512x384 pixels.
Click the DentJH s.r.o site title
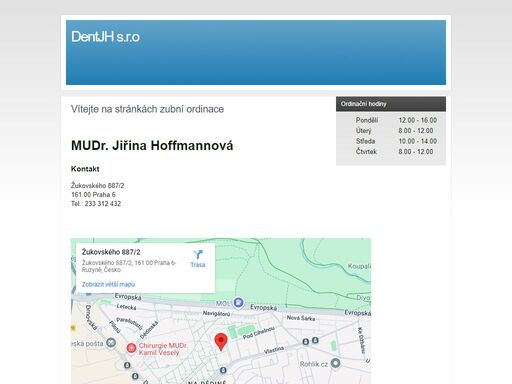105,37
